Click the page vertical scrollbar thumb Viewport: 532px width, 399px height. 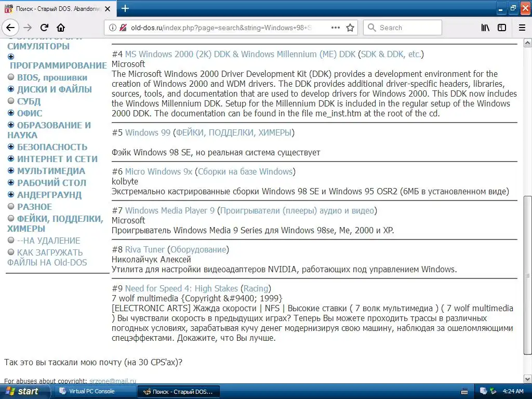[527, 275]
